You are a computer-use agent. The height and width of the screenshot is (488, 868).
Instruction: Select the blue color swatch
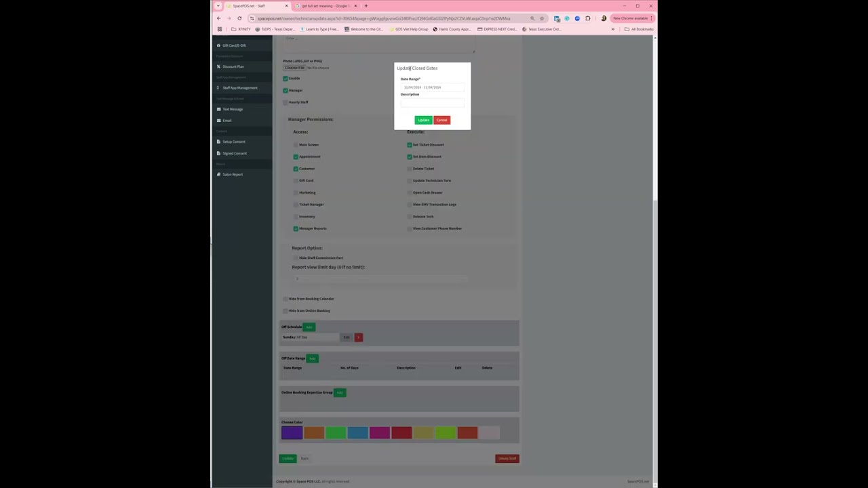tap(357, 432)
